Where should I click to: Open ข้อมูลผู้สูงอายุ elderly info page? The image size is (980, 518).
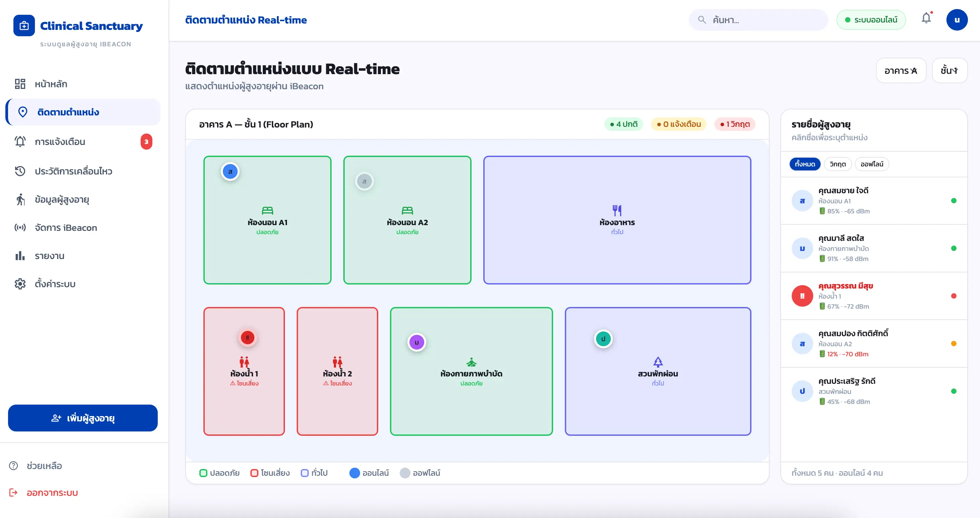click(x=83, y=199)
